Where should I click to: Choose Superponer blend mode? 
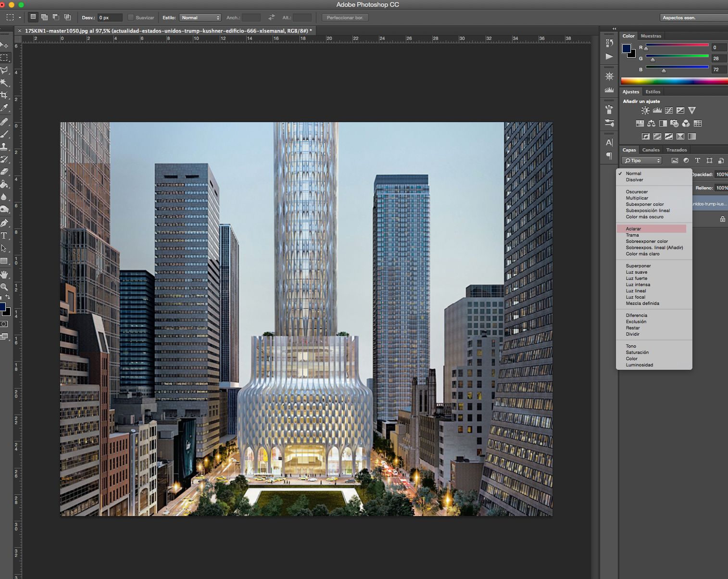[638, 266]
